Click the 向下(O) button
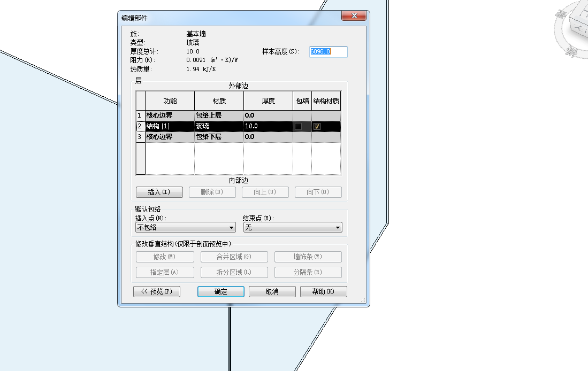The width and height of the screenshot is (588, 371). (318, 192)
